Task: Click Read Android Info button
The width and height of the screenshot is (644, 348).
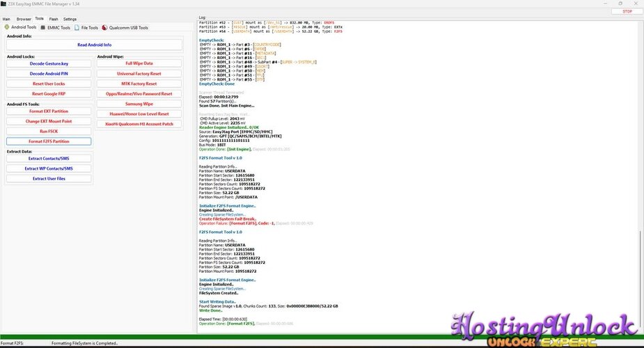Action: point(94,45)
